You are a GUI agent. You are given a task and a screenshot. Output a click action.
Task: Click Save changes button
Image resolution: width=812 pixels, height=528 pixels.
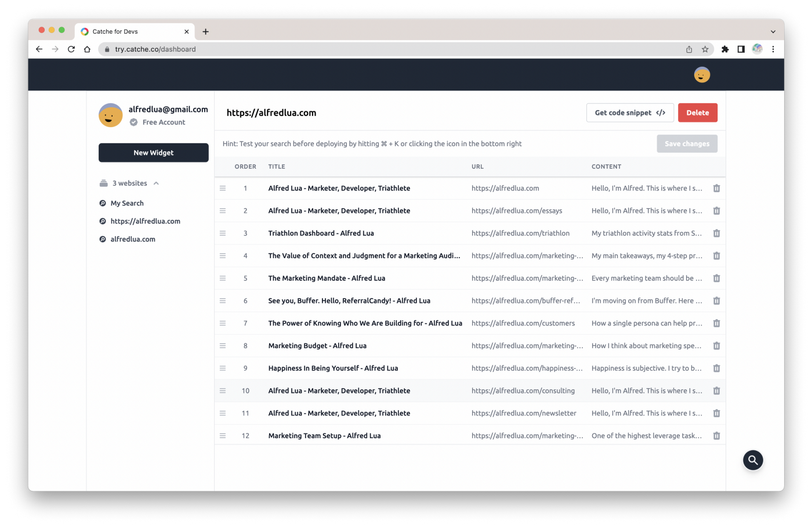tap(687, 144)
